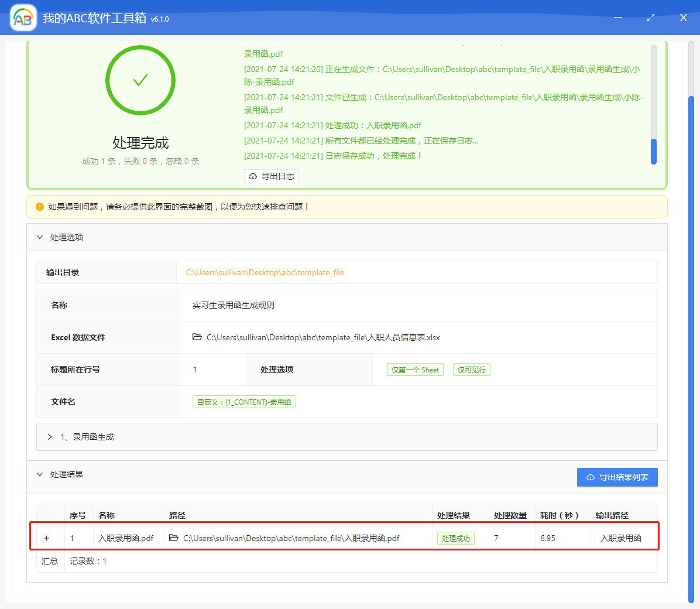Toggle the 仅可见行 option tag

coord(471,369)
